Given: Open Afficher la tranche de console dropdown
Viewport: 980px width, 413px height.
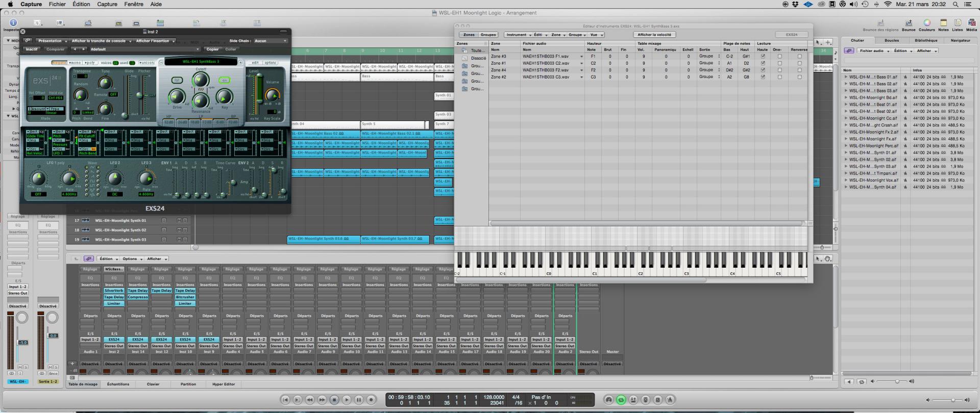Looking at the screenshot, I should (x=101, y=41).
